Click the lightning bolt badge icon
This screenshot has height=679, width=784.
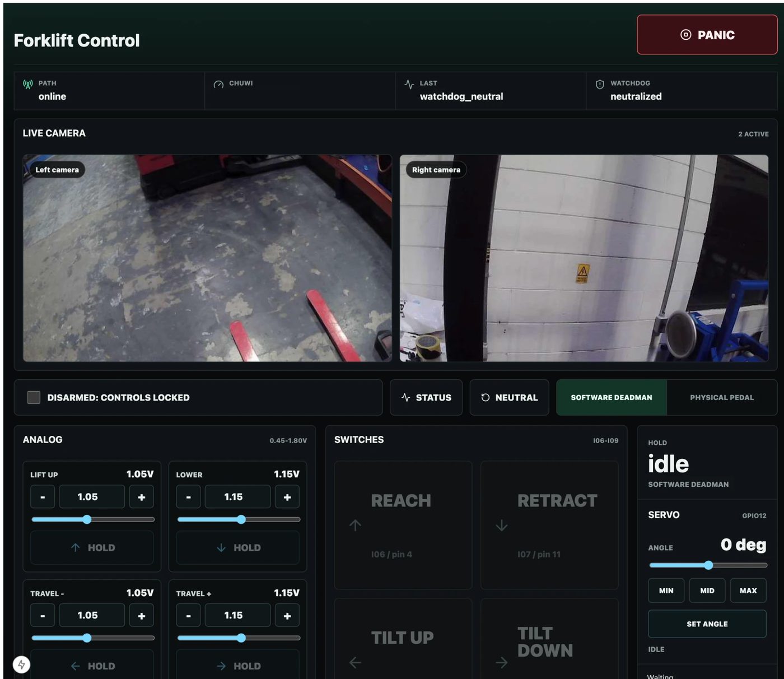21,664
